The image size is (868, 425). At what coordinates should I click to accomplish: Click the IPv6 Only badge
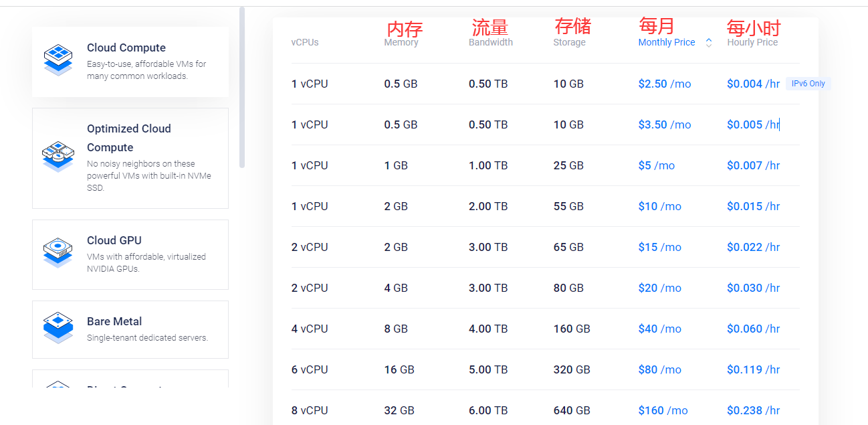[808, 83]
